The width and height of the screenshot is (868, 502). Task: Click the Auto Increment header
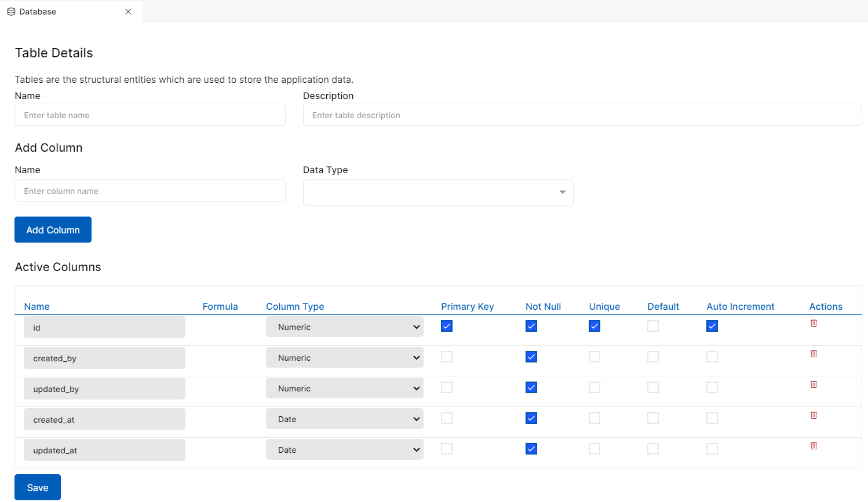pos(741,306)
